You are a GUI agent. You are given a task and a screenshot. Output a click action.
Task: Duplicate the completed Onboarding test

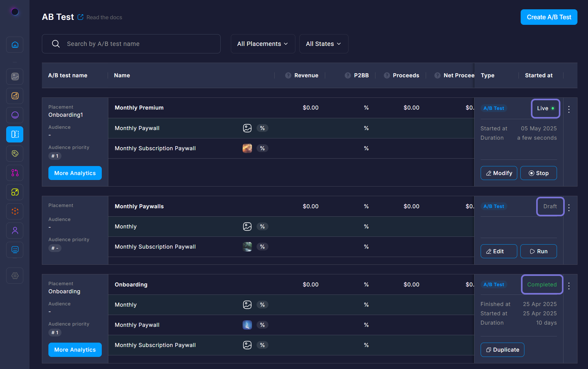(502, 350)
